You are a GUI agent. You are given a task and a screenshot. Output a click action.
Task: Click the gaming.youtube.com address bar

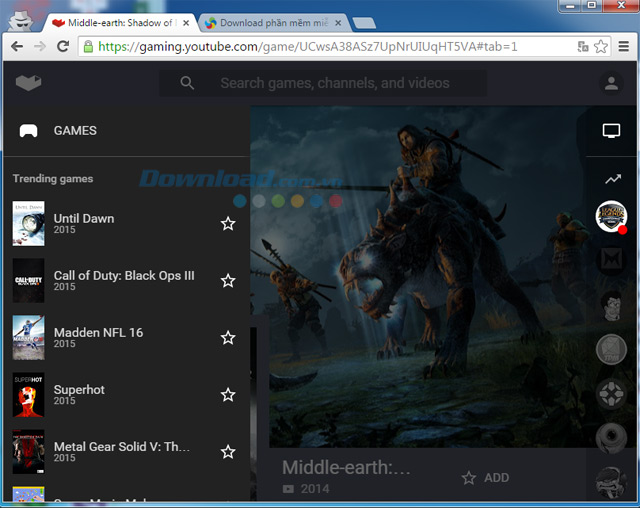point(308,47)
